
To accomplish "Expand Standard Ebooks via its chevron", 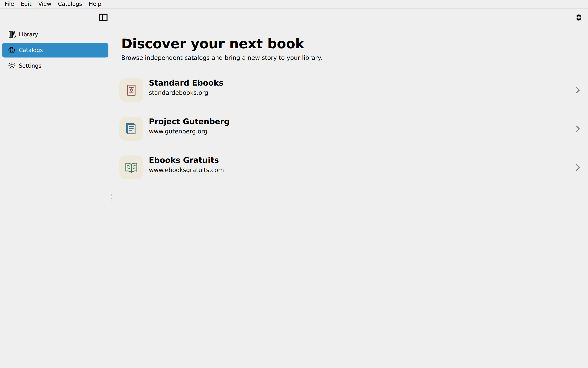I will [x=578, y=90].
